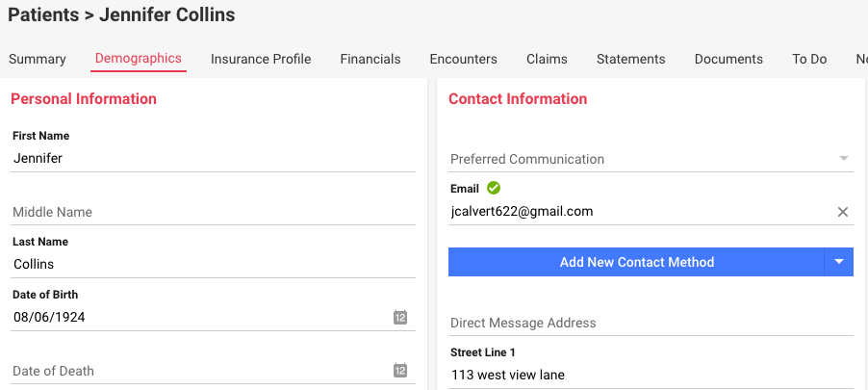Open the Date of Birth calendar picker
Screen dimensions: 868x390
click(400, 318)
